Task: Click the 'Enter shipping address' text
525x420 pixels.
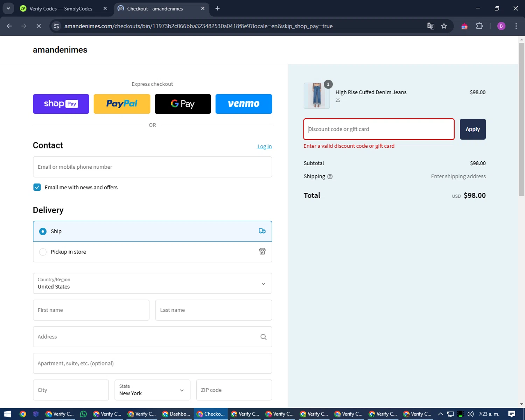Action: 458,176
